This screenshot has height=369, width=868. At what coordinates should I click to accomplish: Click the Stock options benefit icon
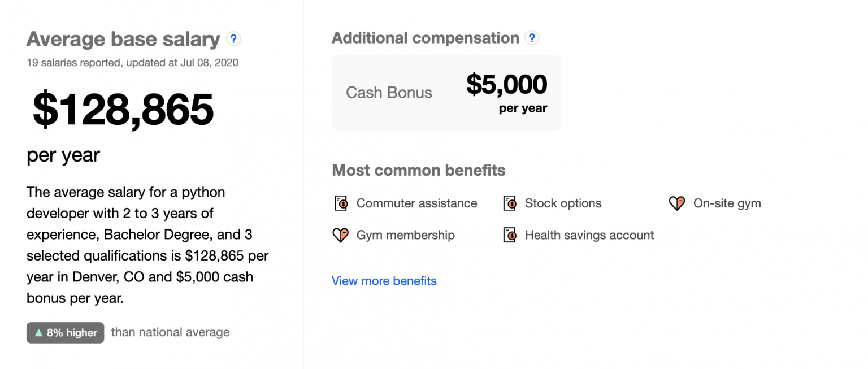(x=510, y=203)
